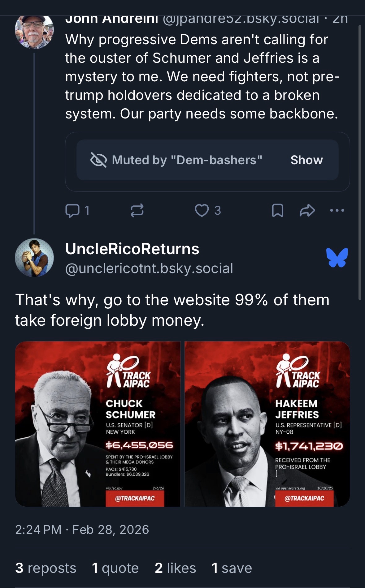Open UncleRicoReturns profile avatar

tap(34, 257)
